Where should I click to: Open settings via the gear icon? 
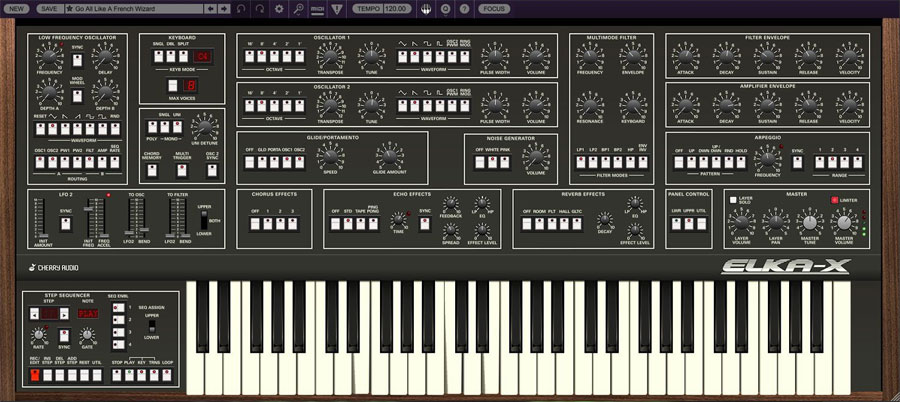tap(280, 9)
